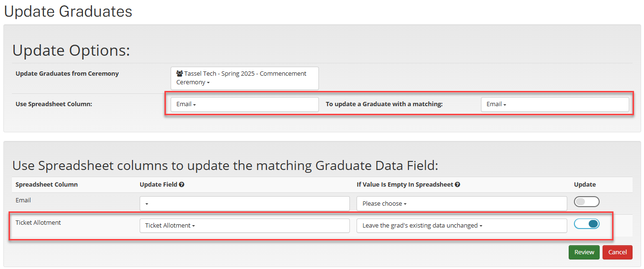Open the Tassel Tech ceremony dropdown
The image size is (644, 269).
[x=244, y=78]
